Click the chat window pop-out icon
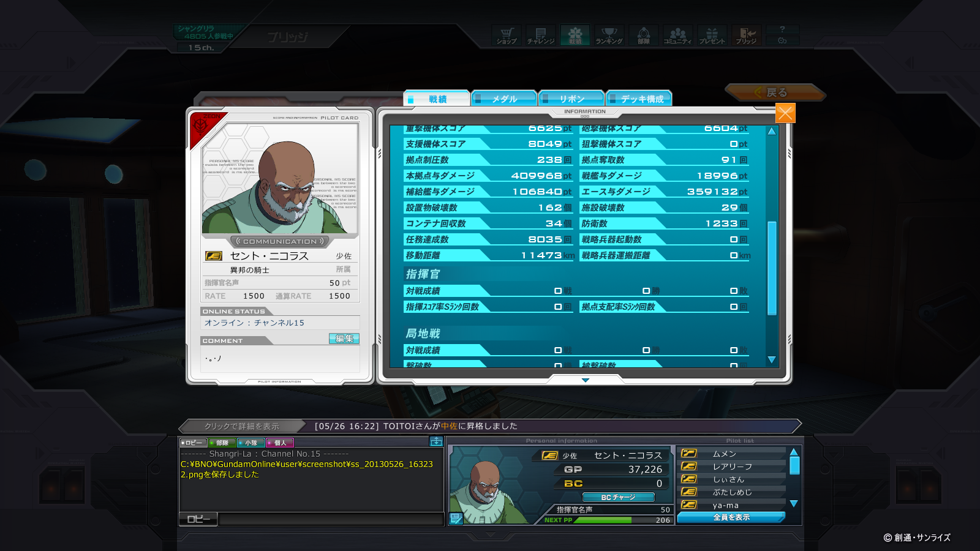 (436, 441)
